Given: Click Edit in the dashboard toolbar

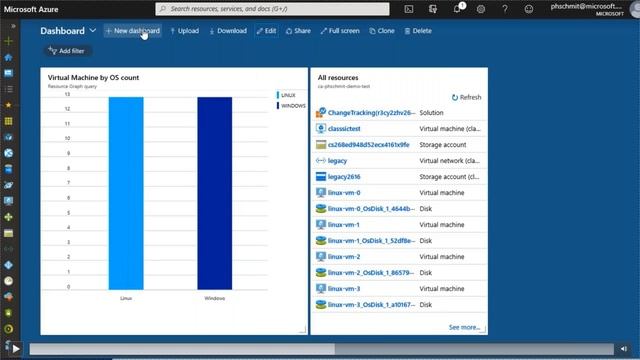Looking at the screenshot, I should coord(266,31).
